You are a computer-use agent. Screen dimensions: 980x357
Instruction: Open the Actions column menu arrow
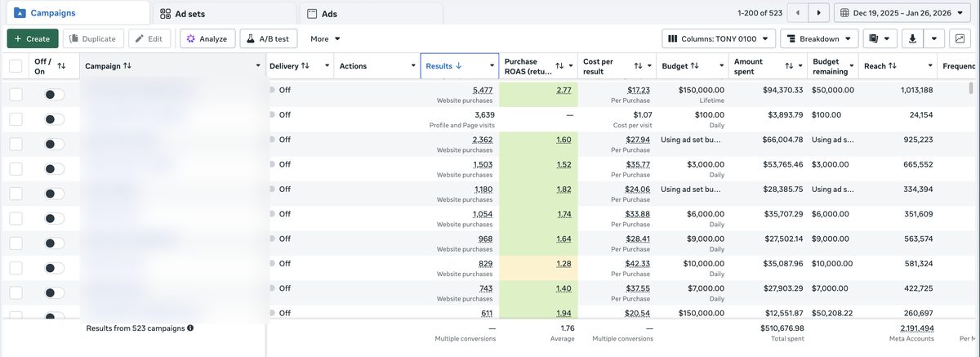pos(412,66)
